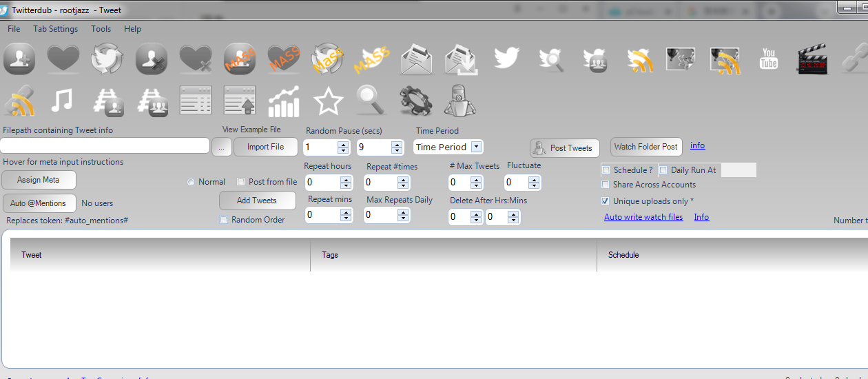Focus the Filepath containing Tweet info field
The image size is (868, 379).
pos(105,145)
